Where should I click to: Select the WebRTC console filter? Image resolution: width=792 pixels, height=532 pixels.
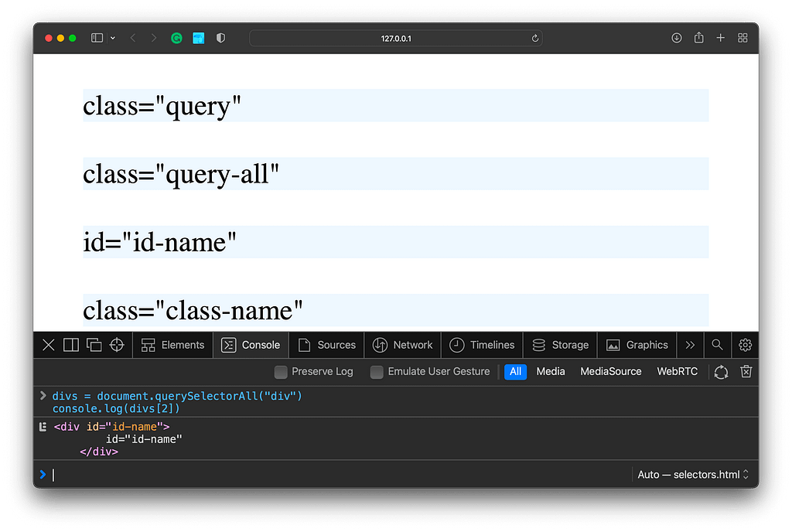click(677, 371)
